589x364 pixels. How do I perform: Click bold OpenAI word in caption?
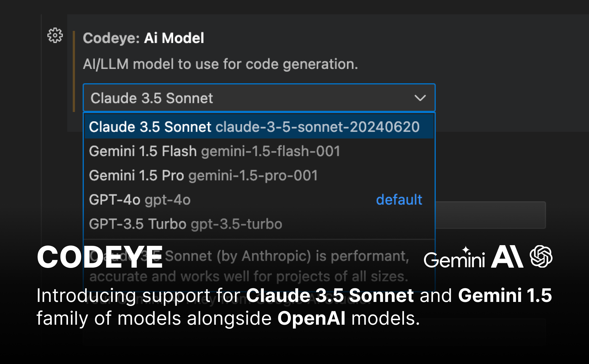[311, 318]
